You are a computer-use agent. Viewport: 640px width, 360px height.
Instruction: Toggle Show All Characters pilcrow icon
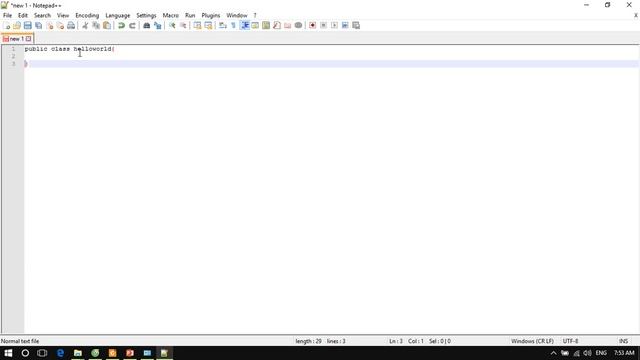(233, 25)
